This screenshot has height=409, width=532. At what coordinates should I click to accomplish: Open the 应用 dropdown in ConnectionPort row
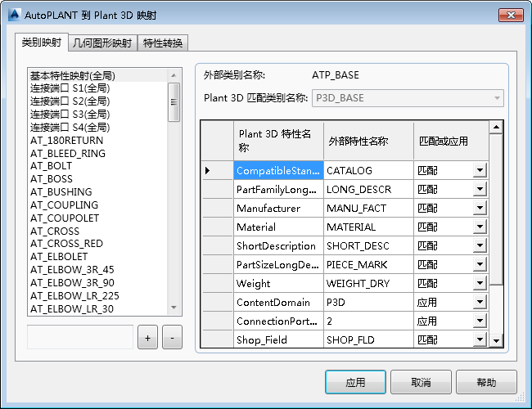pos(480,321)
